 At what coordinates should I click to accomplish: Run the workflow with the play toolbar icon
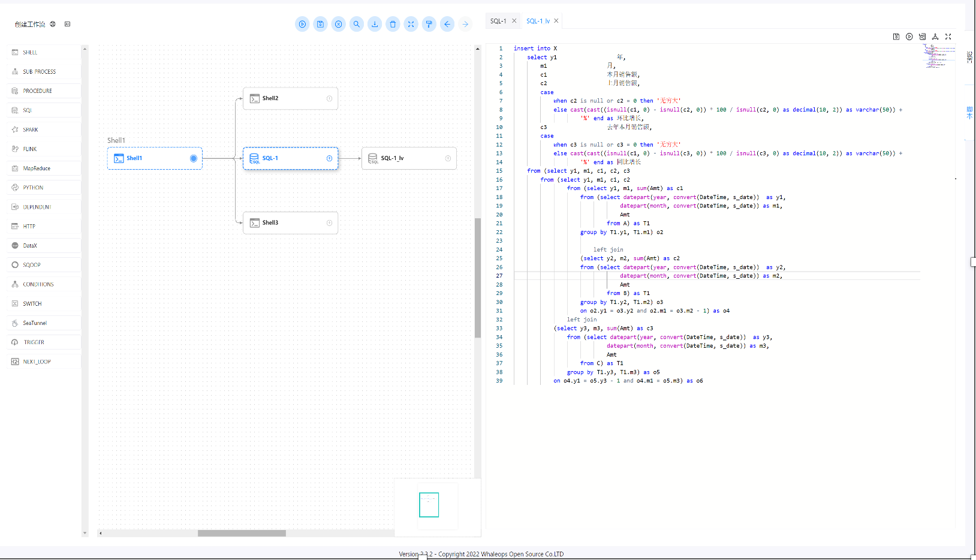click(302, 24)
